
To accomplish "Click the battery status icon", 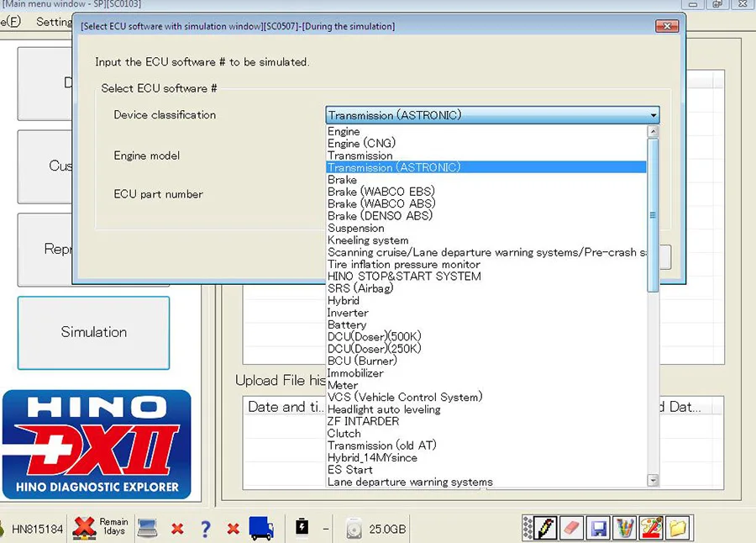I will tap(302, 526).
